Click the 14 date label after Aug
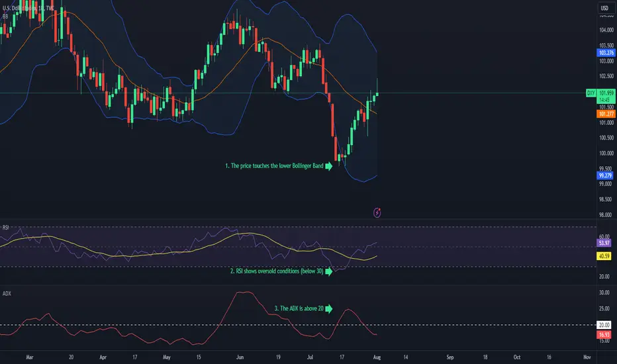617x364 pixels. pyautogui.click(x=406, y=357)
